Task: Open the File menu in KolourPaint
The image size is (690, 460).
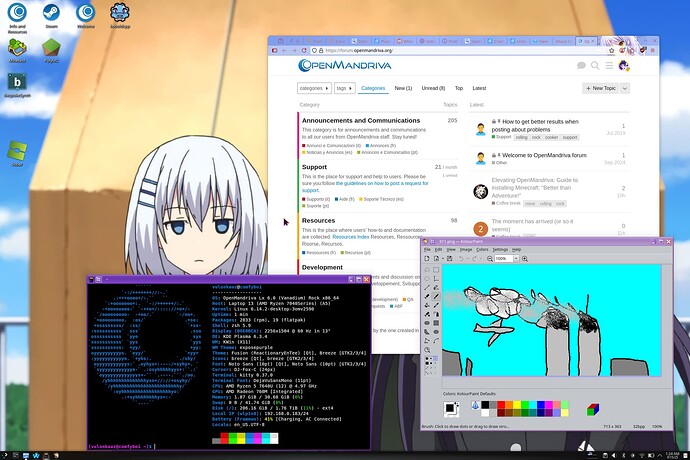Action: pos(427,250)
